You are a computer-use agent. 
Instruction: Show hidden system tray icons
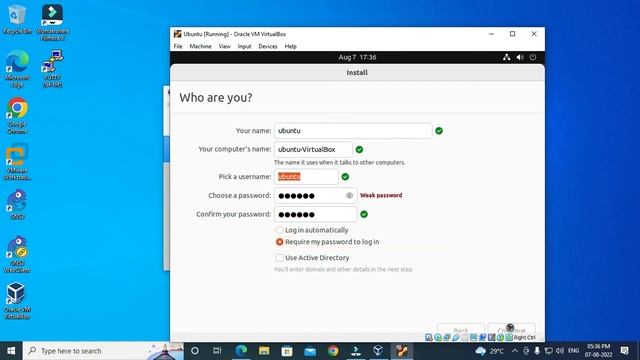515,351
